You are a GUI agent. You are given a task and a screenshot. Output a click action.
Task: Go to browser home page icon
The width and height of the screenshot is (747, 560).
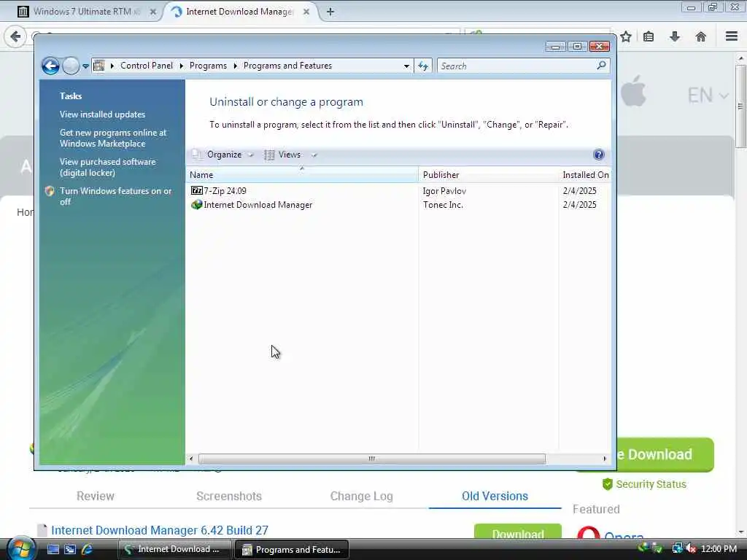click(x=700, y=36)
